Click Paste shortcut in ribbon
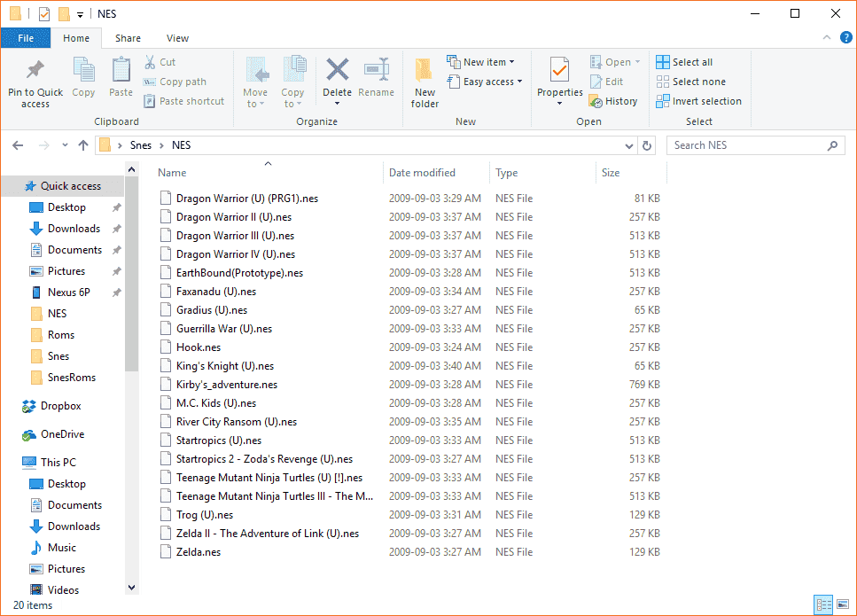 [184, 101]
